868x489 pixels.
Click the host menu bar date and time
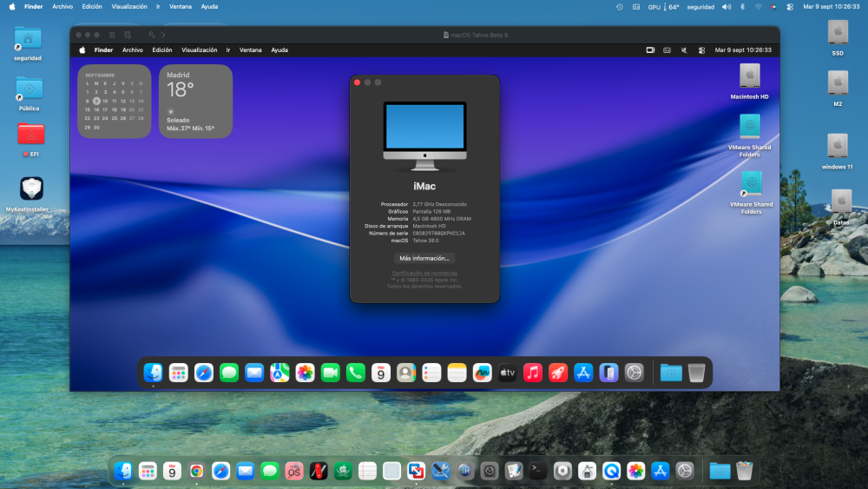coord(831,7)
